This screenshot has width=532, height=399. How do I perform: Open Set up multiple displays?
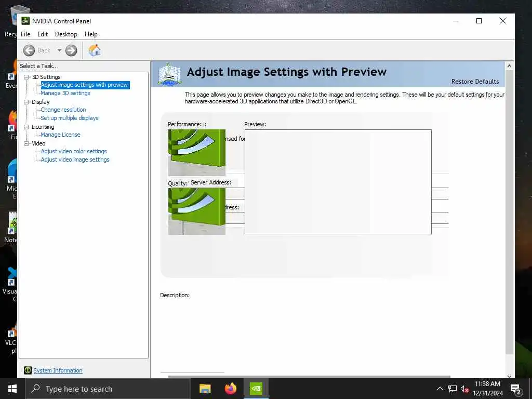click(x=70, y=118)
